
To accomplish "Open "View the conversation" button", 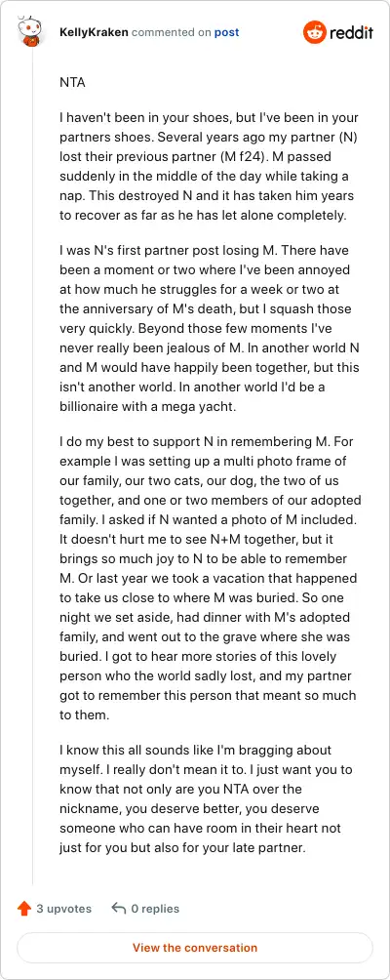I will [195, 948].
